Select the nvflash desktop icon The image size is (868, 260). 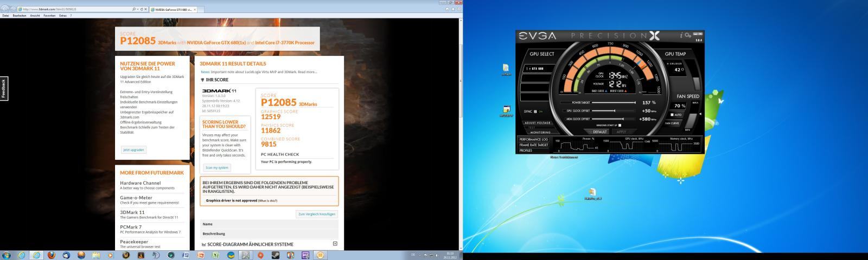pos(506,70)
